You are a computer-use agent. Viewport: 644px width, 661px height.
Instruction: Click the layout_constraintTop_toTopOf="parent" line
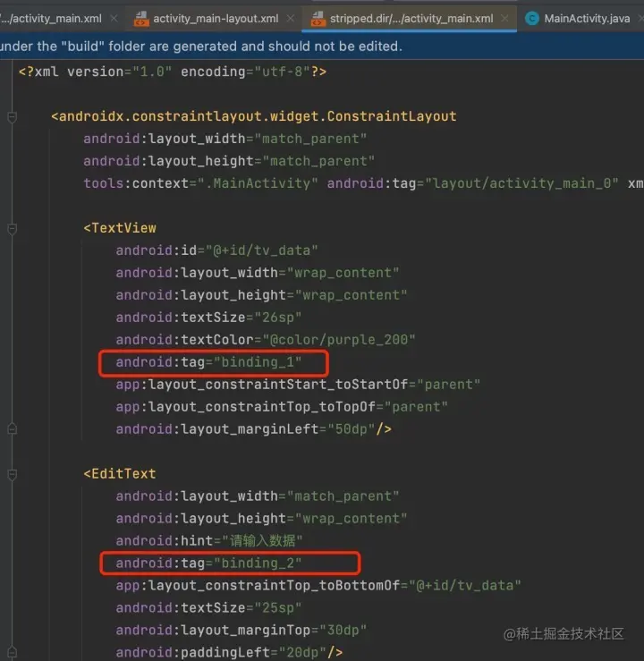click(x=282, y=407)
